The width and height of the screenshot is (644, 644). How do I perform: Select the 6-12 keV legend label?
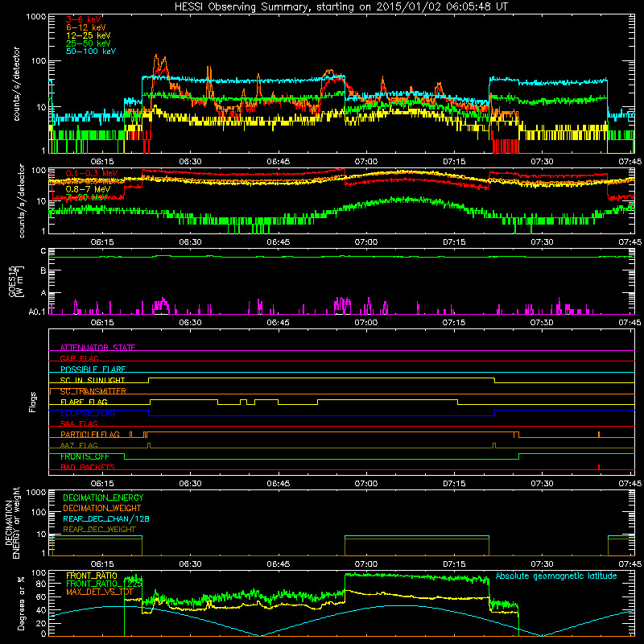pos(86,27)
